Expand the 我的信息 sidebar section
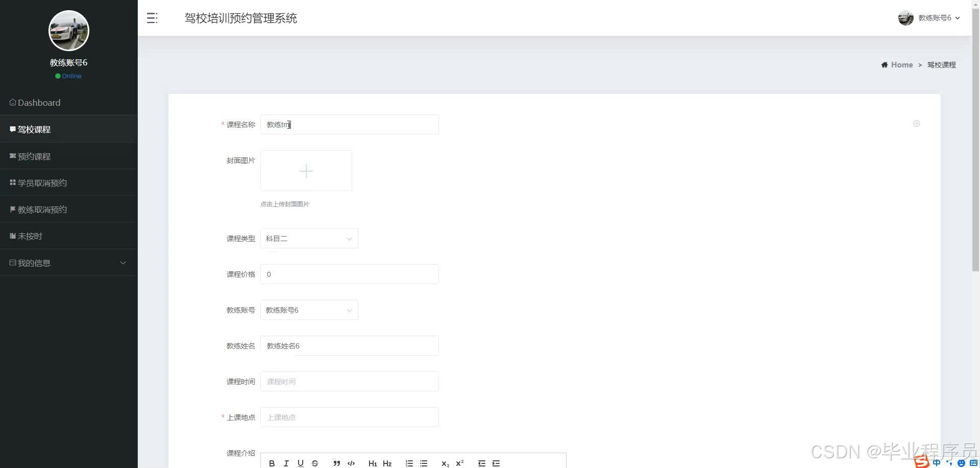 pyautogui.click(x=68, y=263)
